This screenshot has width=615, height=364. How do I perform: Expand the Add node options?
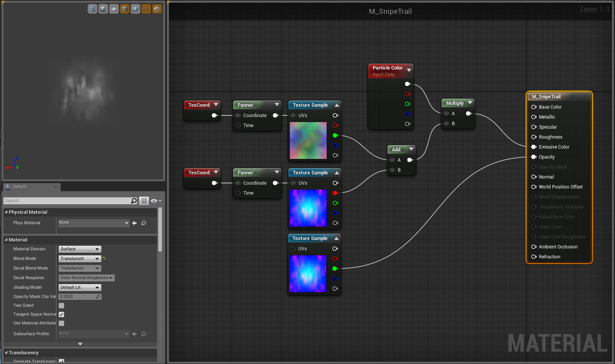(x=411, y=149)
